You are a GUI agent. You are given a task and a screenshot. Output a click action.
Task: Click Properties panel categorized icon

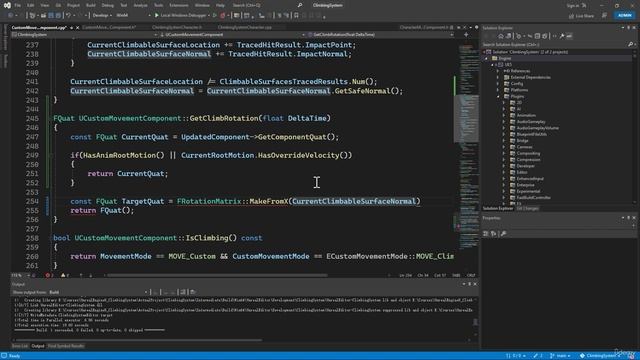(x=486, y=233)
